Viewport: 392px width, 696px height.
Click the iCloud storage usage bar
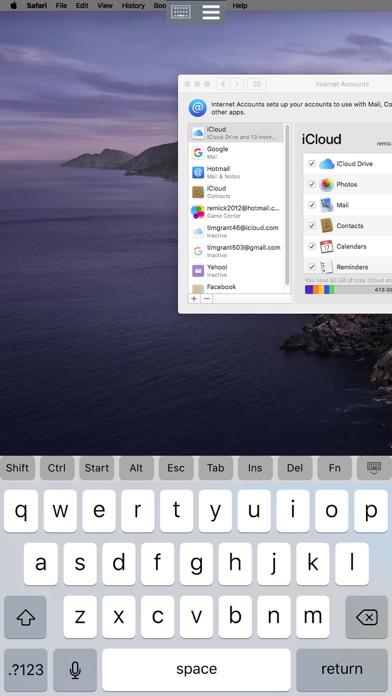(348, 290)
